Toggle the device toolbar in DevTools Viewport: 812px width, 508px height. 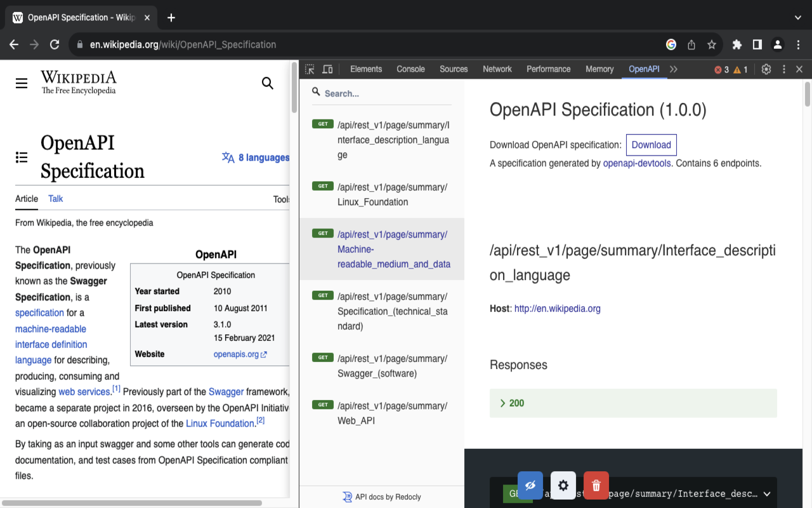[327, 69]
